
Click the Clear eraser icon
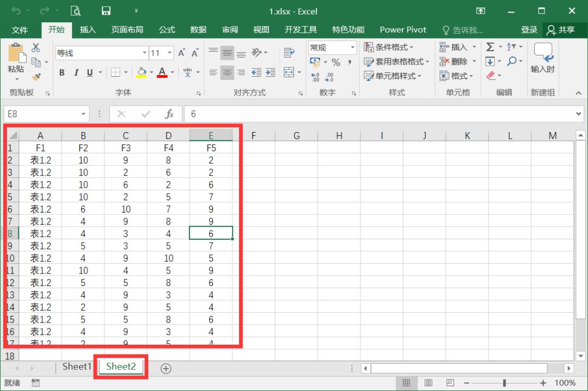tap(491, 76)
